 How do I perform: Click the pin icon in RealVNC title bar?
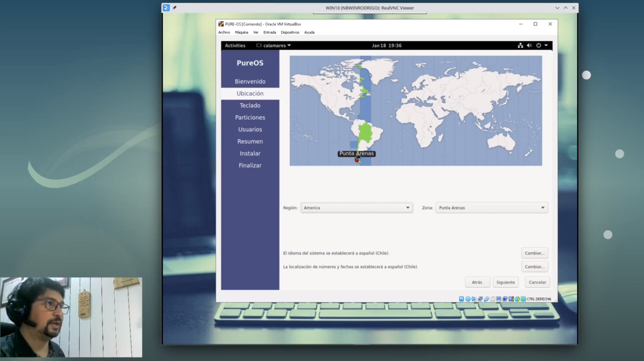174,7
